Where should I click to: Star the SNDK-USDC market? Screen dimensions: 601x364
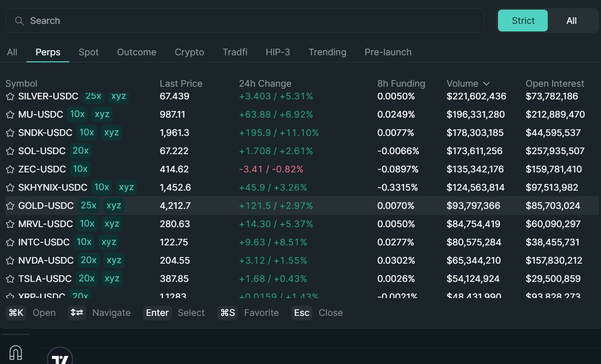(x=10, y=133)
